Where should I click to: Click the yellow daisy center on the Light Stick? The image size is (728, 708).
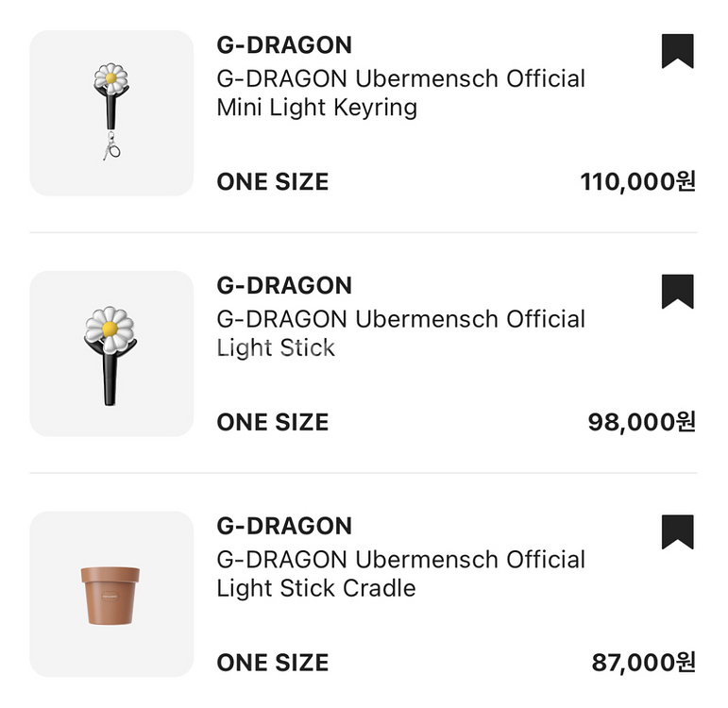tap(110, 329)
